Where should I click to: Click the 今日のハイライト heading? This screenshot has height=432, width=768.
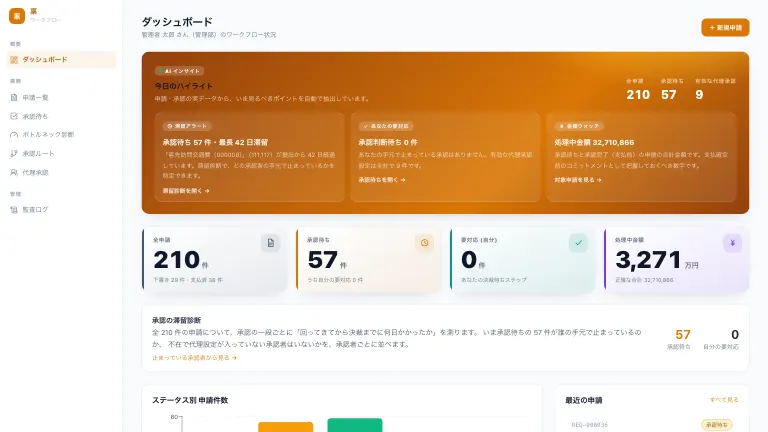click(184, 86)
